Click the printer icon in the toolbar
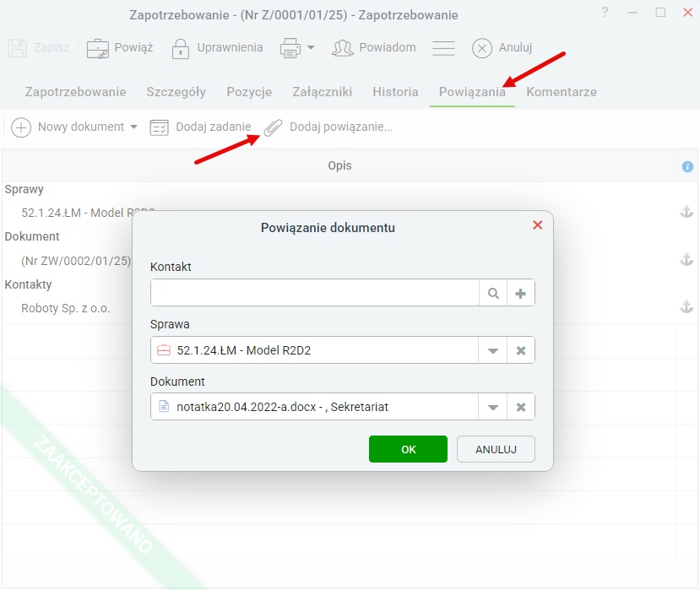 [290, 48]
